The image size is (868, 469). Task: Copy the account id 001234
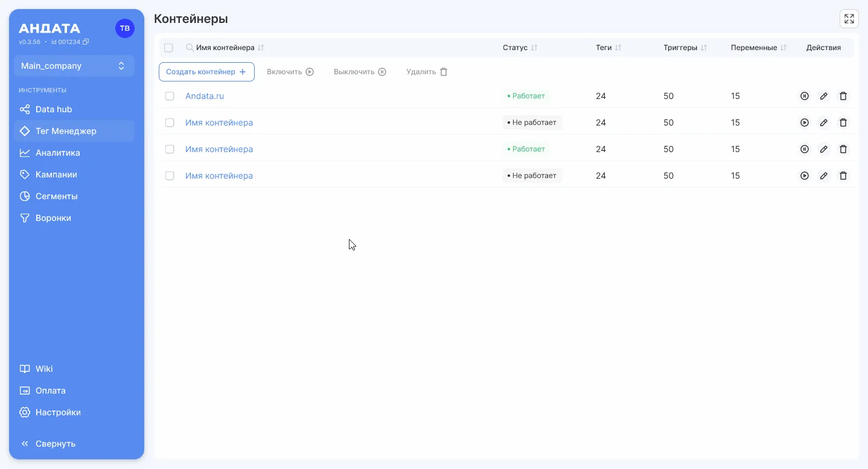pyautogui.click(x=86, y=42)
